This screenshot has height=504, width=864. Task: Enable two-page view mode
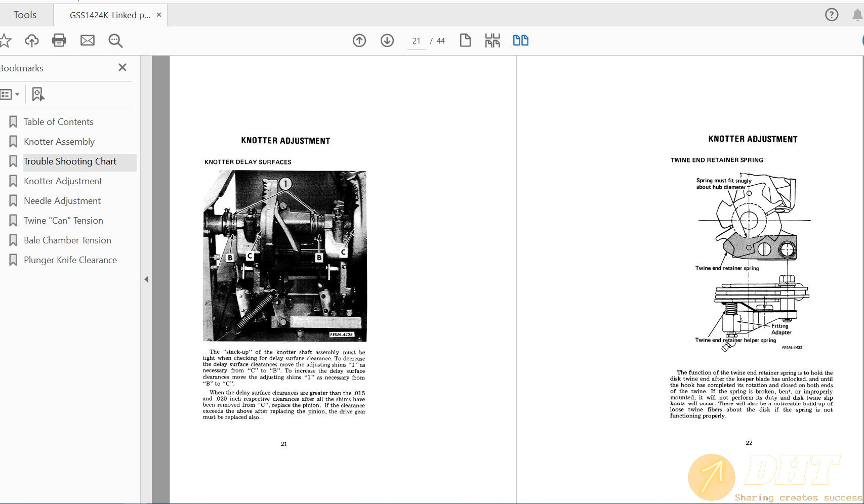click(x=520, y=40)
